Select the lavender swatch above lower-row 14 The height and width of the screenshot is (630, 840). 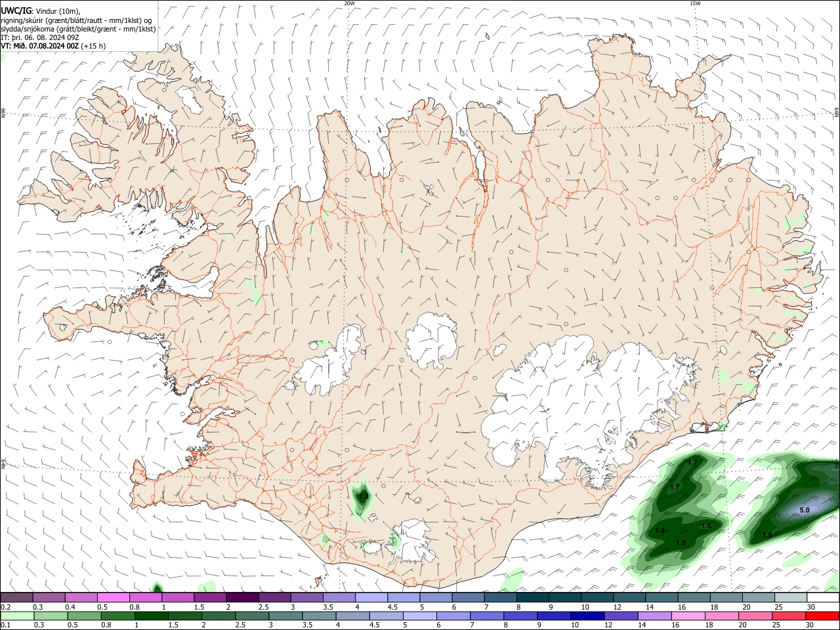click(x=655, y=616)
